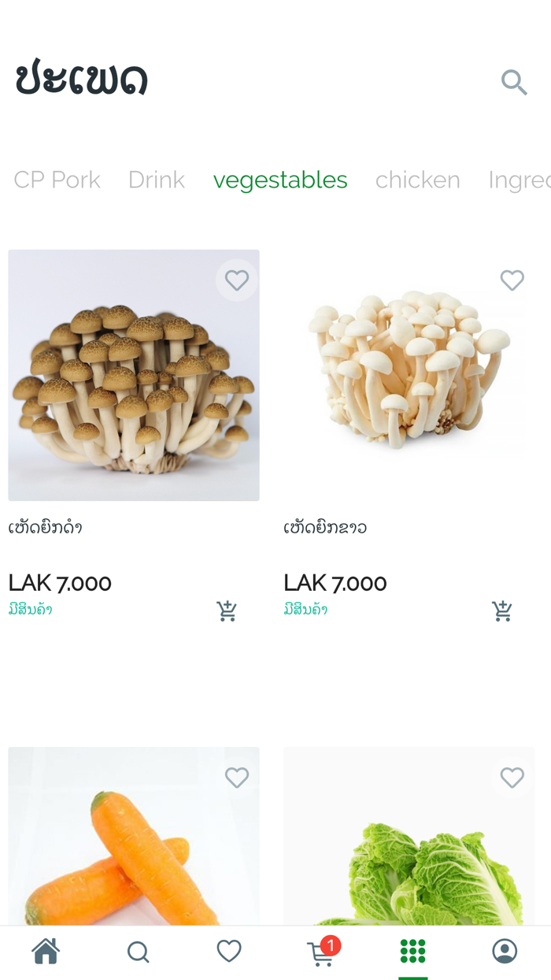This screenshot has width=551, height=980.
Task: Open the carrot product image
Action: (x=134, y=859)
